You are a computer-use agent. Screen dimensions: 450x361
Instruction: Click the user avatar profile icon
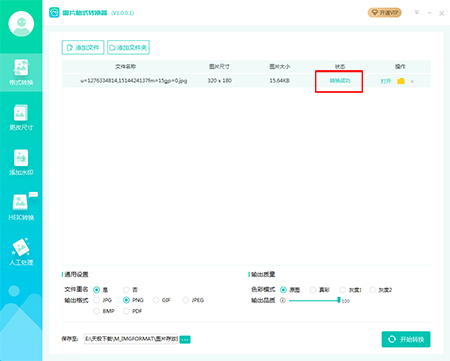(21, 24)
